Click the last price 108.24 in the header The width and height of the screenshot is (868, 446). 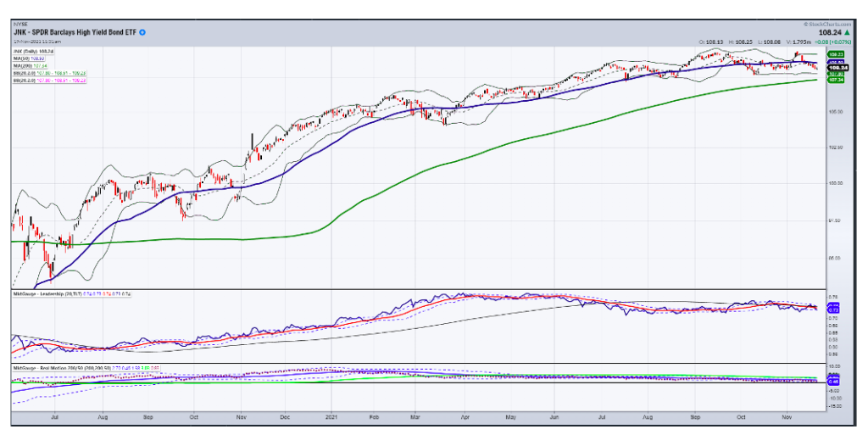click(831, 33)
